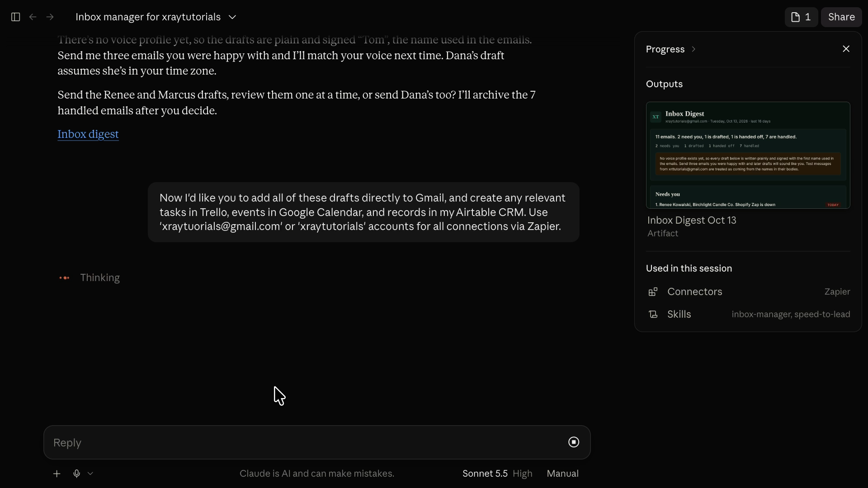Click the Used in this session heading

pos(689,268)
